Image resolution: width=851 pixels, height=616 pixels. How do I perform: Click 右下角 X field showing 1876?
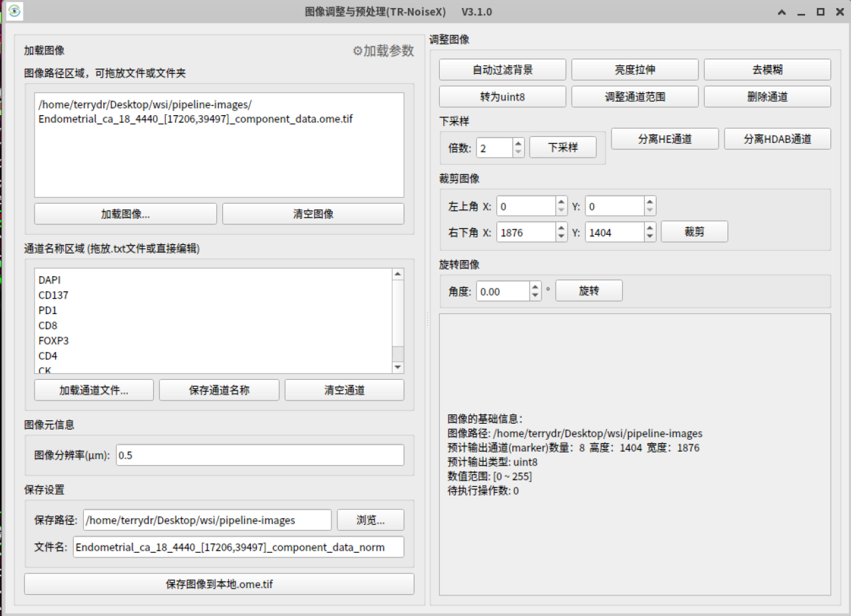pyautogui.click(x=526, y=231)
